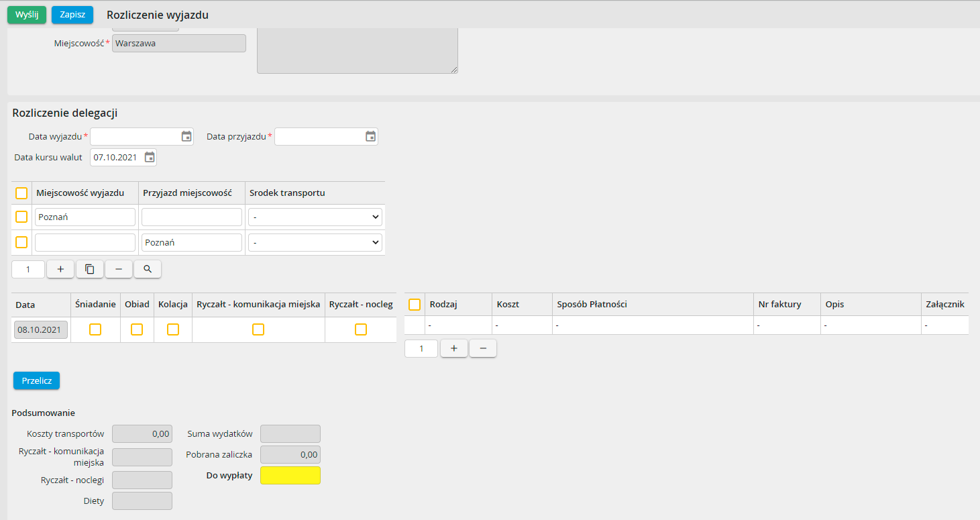Tick Kolacja for 08.10.2021
Image resolution: width=980 pixels, height=520 pixels.
pos(173,329)
